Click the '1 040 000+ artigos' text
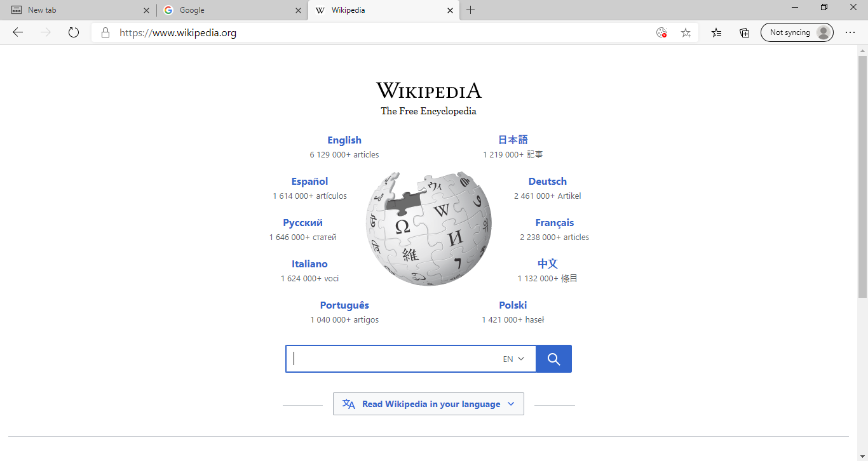Viewport: 868px width, 461px height. (x=344, y=320)
